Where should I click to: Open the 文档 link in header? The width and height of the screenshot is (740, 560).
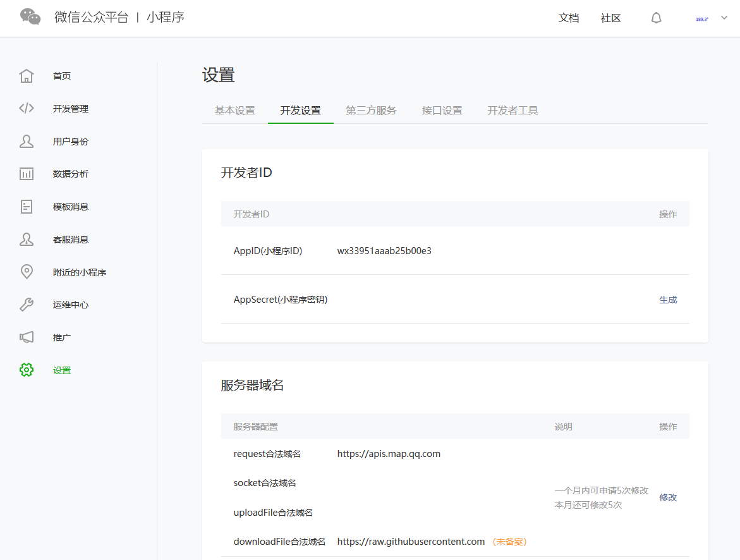(569, 18)
